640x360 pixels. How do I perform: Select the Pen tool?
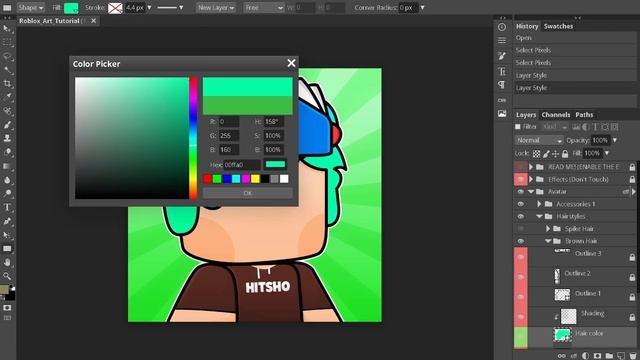coord(7,221)
